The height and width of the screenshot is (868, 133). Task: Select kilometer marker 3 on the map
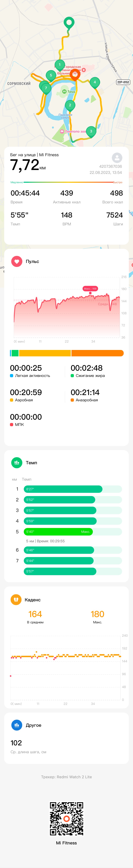pos(91,132)
